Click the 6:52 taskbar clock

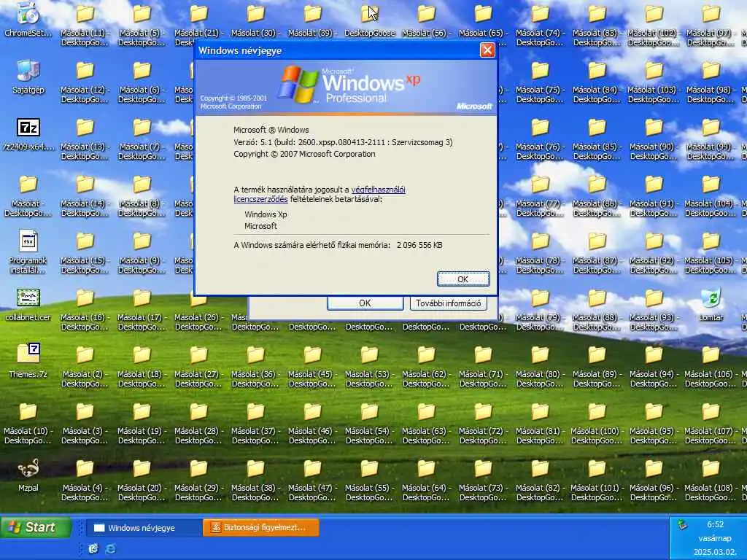(x=715, y=524)
